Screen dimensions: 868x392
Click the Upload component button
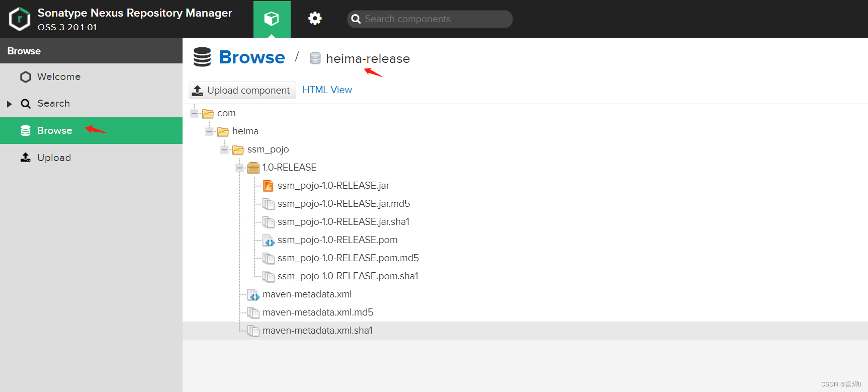tap(242, 91)
